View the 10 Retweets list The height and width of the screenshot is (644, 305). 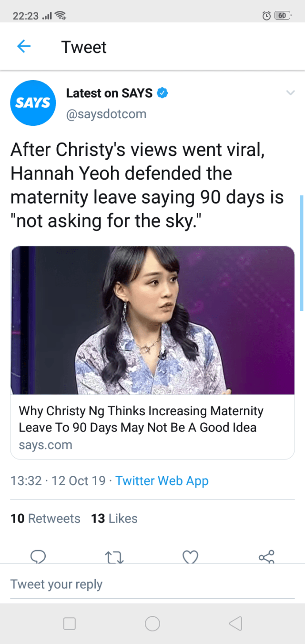click(x=45, y=518)
